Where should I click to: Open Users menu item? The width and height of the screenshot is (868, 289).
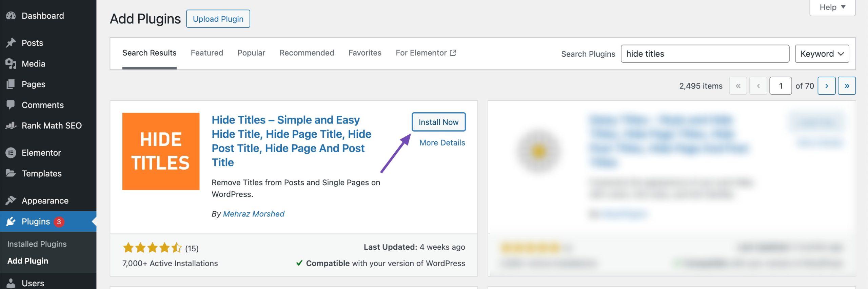[x=48, y=283]
